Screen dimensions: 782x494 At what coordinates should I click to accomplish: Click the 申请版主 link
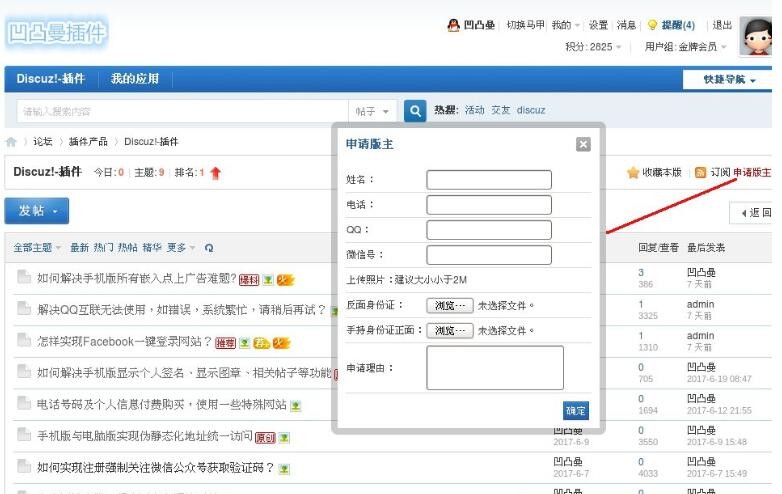tap(752, 172)
